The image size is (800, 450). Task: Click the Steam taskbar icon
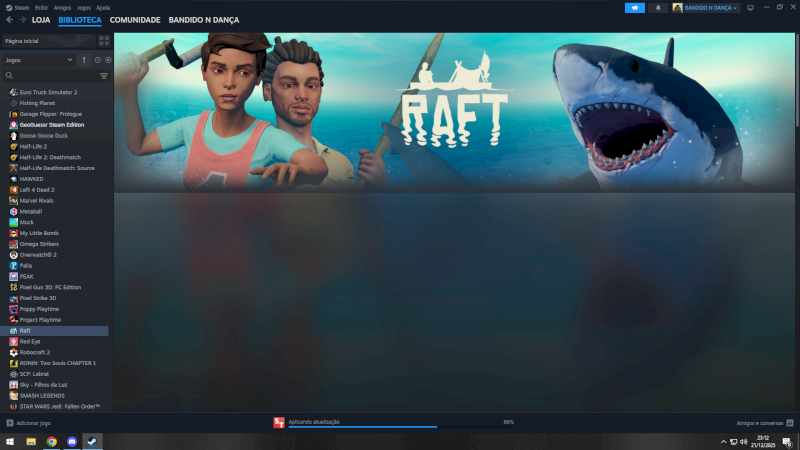[92, 442]
